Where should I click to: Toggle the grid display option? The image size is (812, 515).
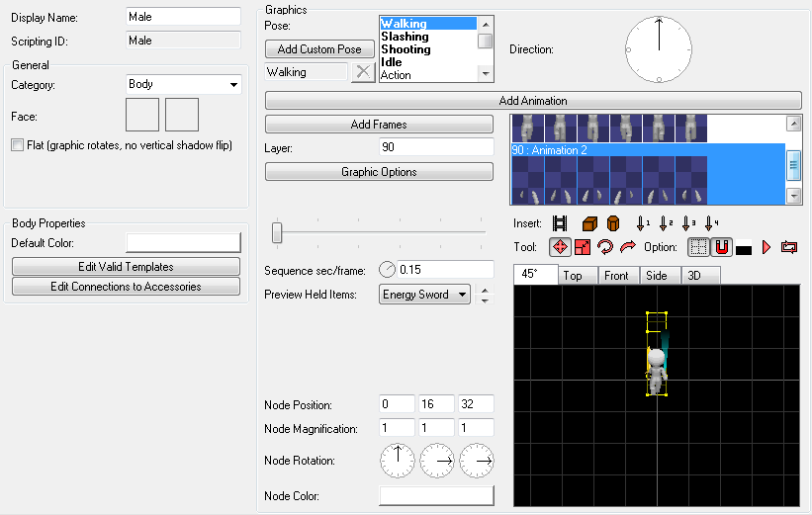[x=698, y=247]
